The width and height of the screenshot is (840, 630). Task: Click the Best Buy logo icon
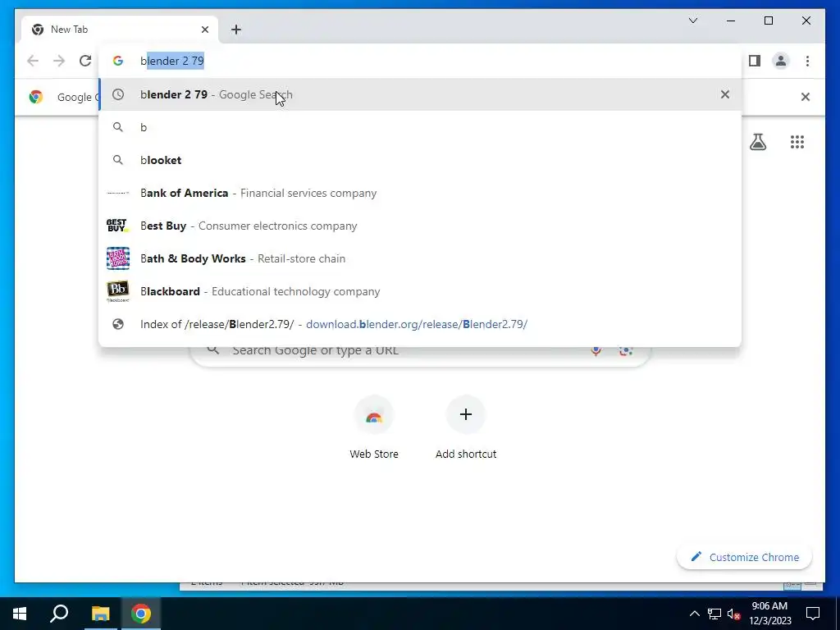click(117, 226)
